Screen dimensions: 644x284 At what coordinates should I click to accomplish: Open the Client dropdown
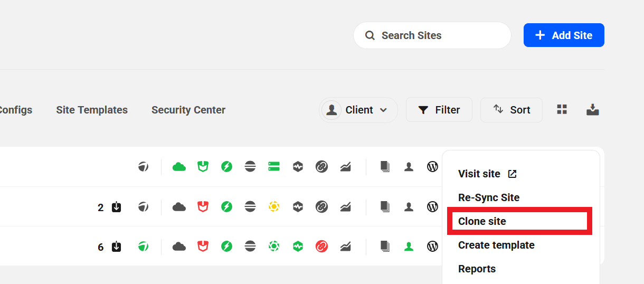click(358, 110)
